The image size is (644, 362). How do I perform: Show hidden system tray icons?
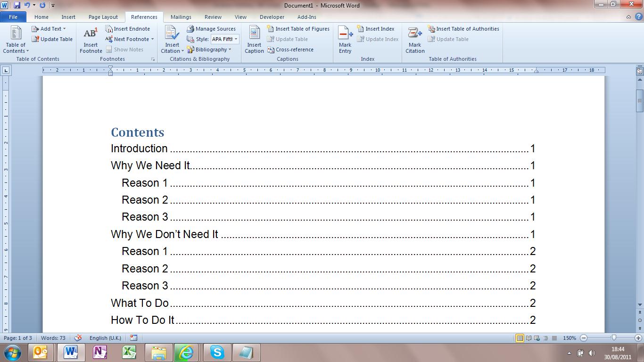(569, 353)
